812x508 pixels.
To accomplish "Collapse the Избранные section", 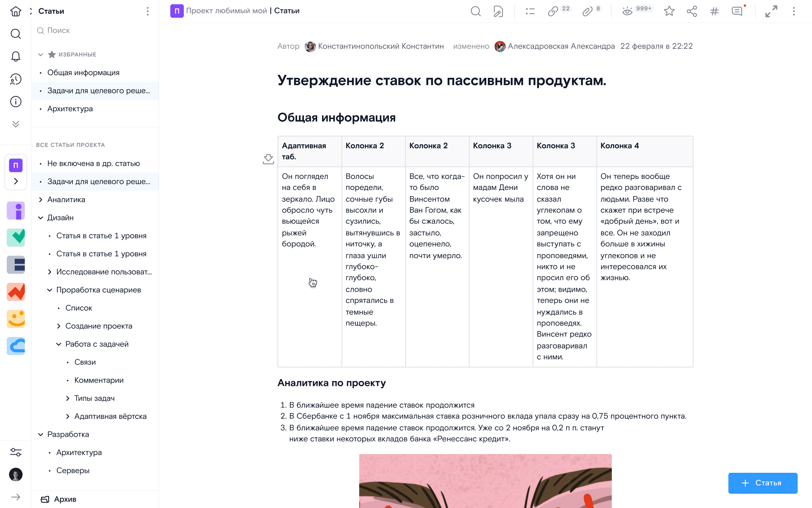I will click(41, 54).
